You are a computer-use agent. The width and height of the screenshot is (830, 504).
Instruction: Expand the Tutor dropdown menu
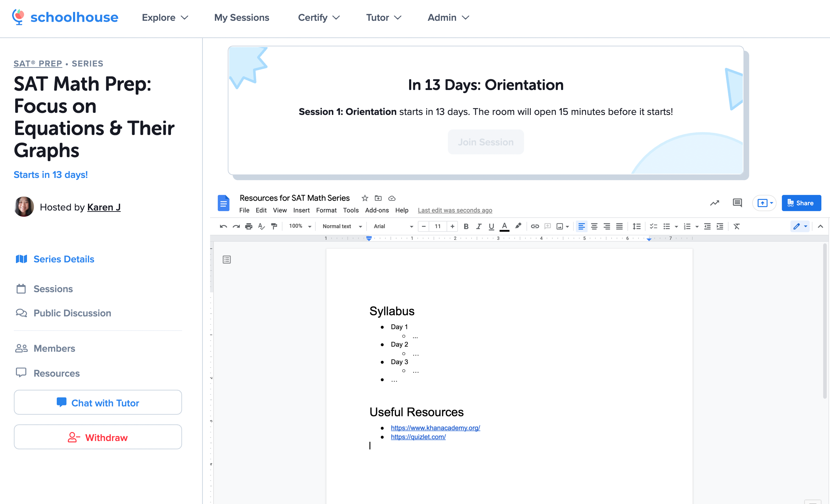[384, 17]
